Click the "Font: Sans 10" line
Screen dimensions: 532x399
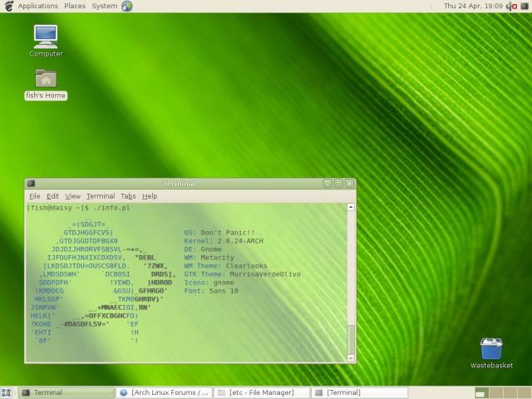(211, 291)
